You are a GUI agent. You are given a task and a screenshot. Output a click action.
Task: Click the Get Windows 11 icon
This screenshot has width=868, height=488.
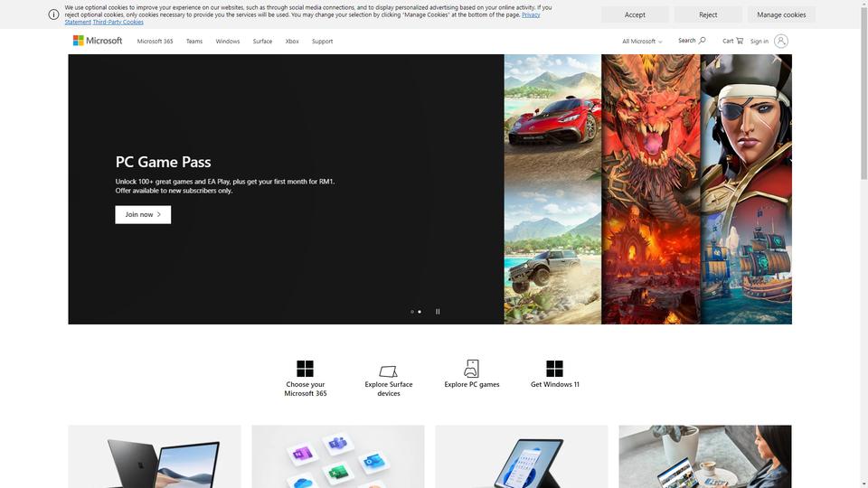tap(554, 369)
